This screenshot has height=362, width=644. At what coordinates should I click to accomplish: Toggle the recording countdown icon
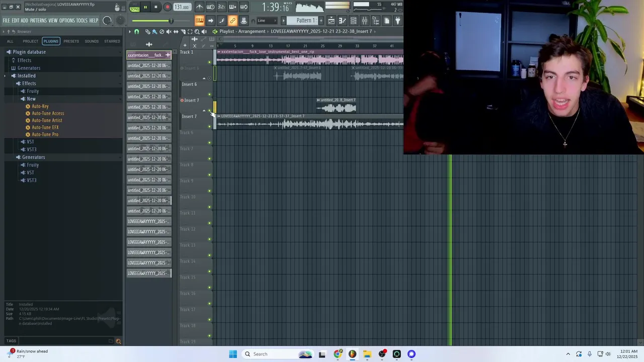(221, 7)
